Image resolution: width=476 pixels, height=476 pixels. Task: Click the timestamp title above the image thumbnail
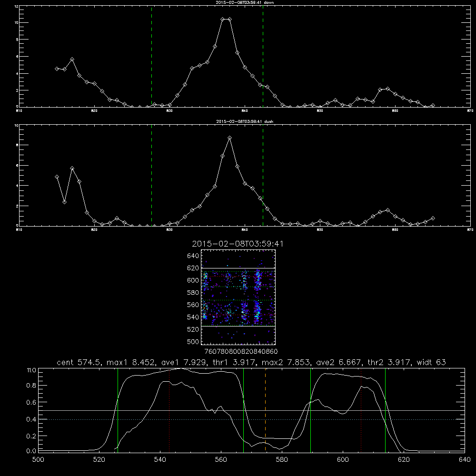[238, 244]
